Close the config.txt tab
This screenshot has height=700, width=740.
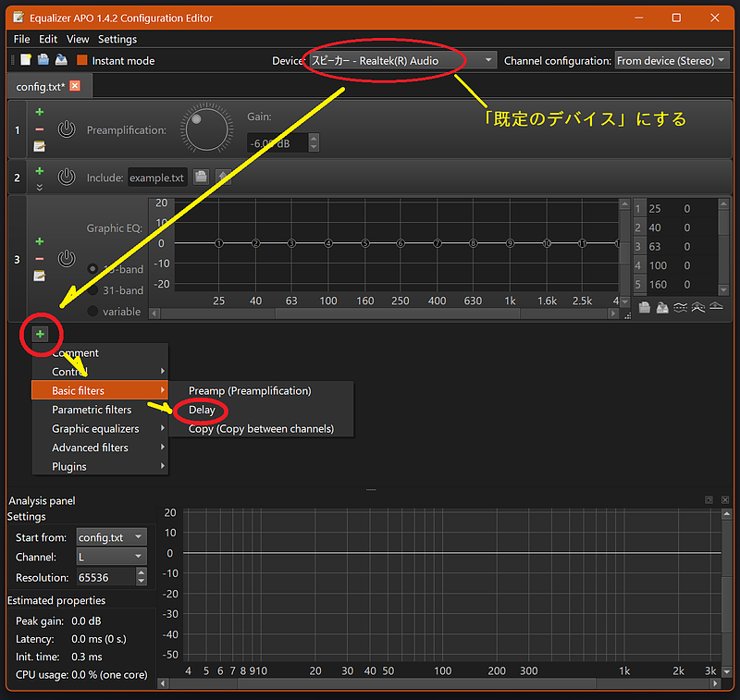75,85
